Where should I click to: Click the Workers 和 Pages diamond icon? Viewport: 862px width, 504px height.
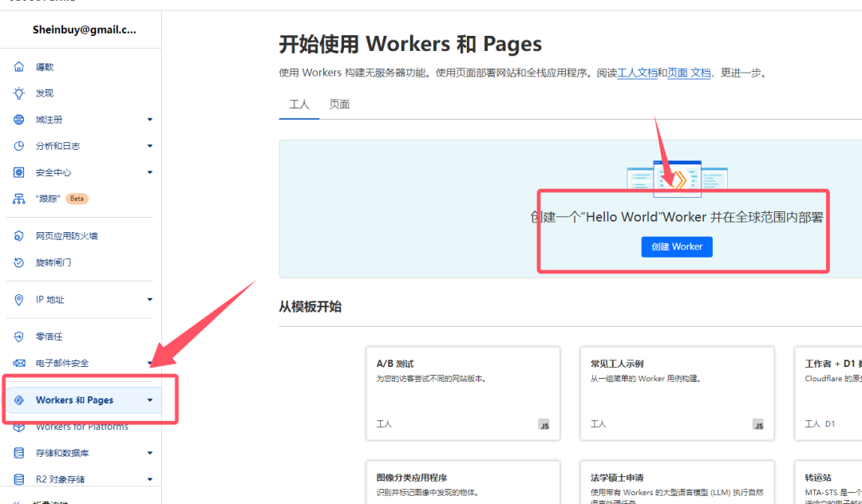18,400
